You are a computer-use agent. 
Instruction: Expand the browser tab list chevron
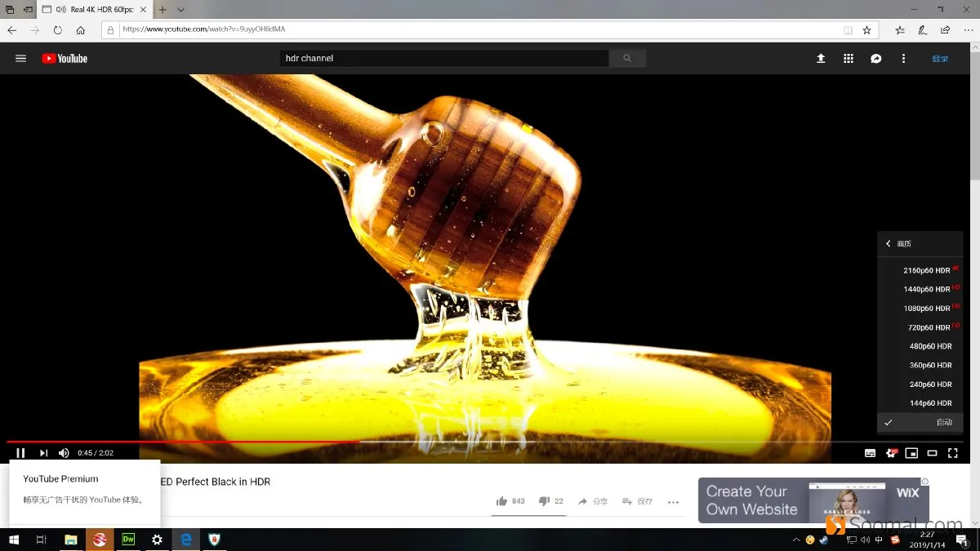180,10
